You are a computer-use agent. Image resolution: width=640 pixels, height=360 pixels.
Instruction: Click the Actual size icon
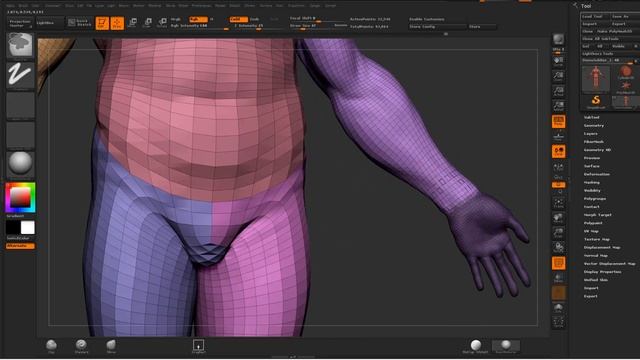[x=558, y=91]
